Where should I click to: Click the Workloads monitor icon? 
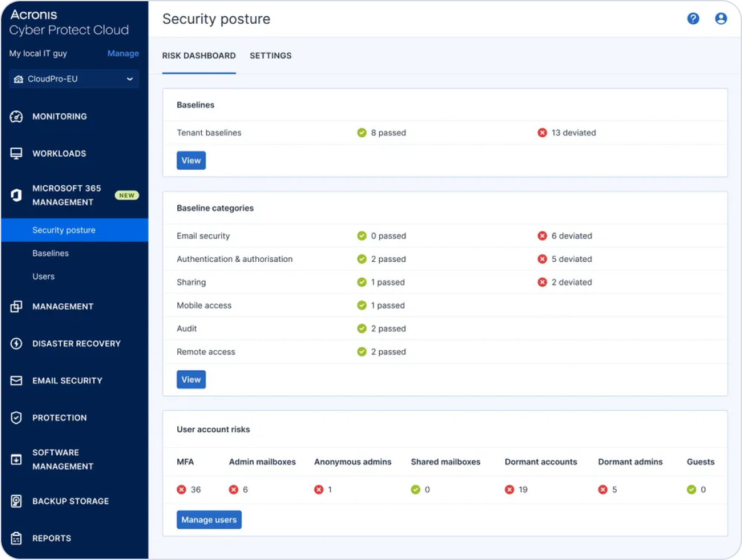[17, 153]
